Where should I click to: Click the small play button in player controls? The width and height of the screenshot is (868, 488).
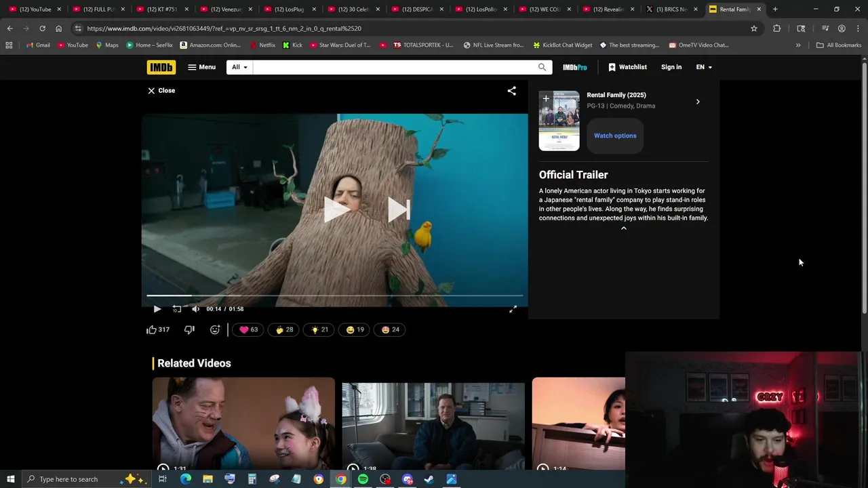click(x=157, y=309)
